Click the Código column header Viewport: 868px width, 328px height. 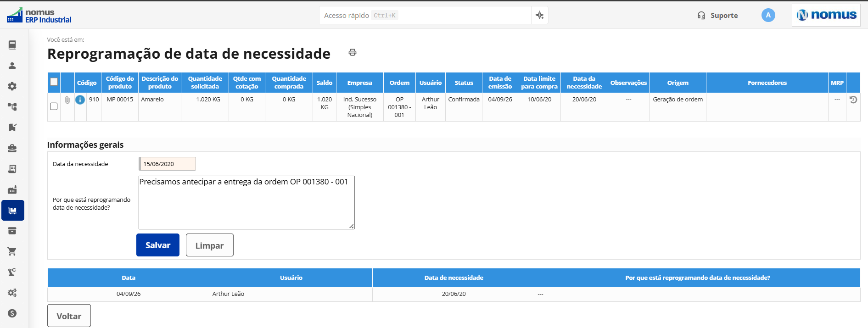point(87,83)
